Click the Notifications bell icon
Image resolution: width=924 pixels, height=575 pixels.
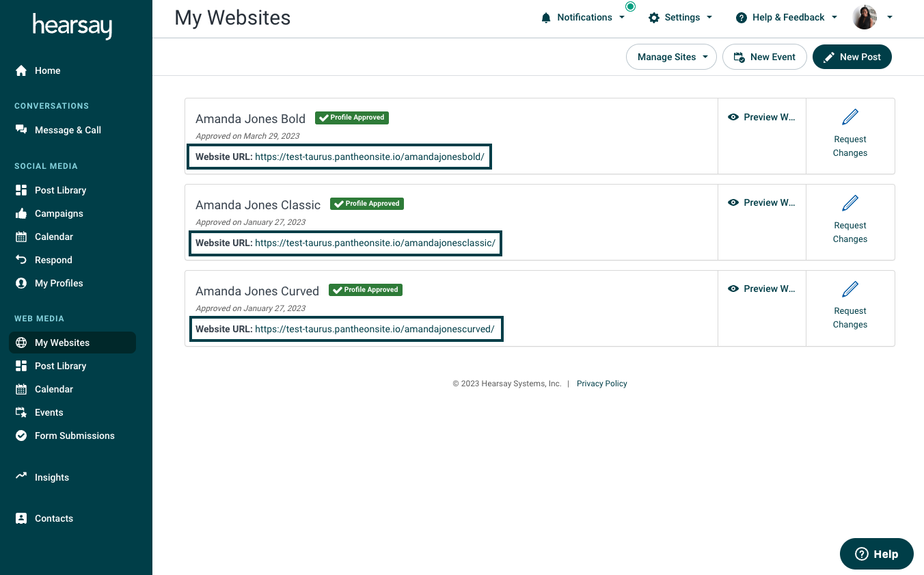(545, 18)
